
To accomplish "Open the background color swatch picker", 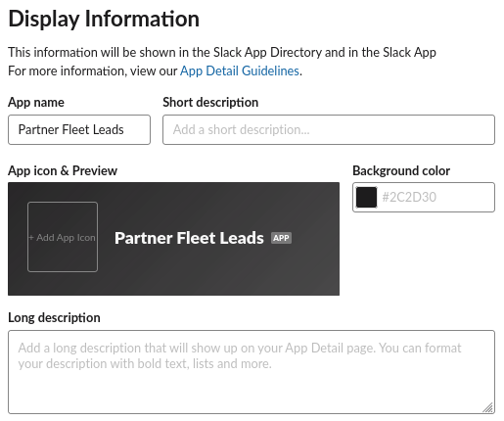I will pos(366,197).
